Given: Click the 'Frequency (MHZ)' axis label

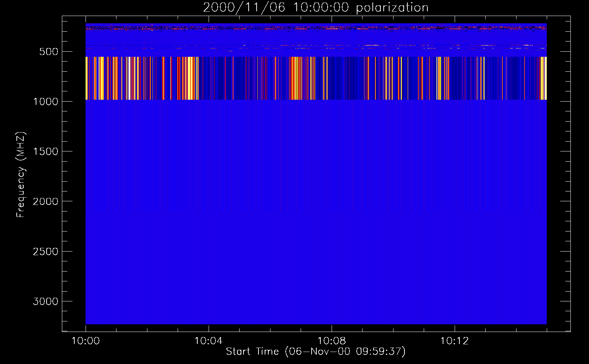Looking at the screenshot, I should click(x=21, y=175).
